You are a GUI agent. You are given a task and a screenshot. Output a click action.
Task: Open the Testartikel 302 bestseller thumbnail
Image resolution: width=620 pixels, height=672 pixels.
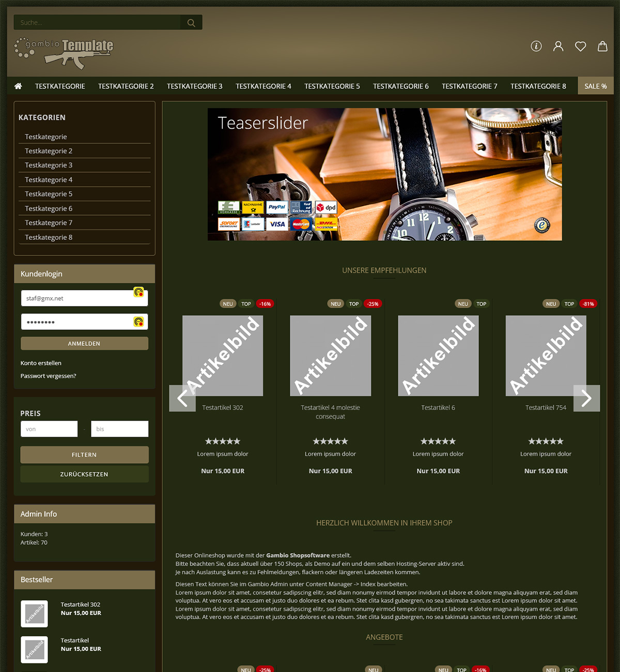pyautogui.click(x=34, y=614)
